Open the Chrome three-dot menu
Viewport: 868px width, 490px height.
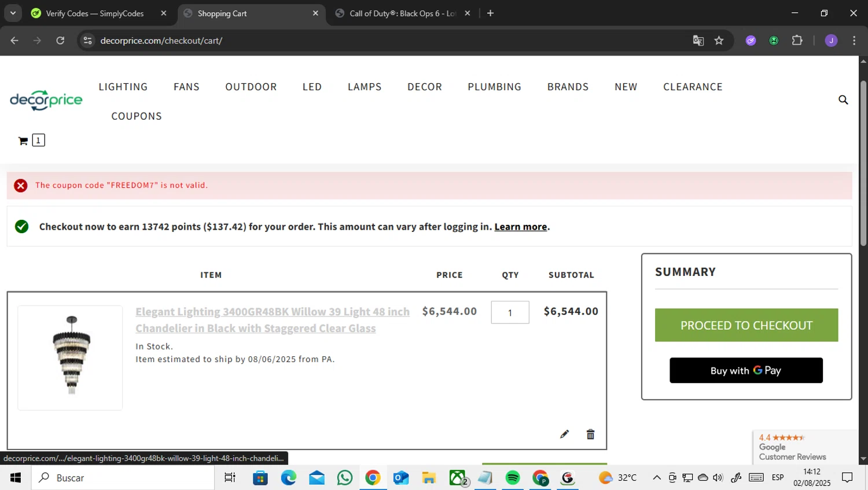pyautogui.click(x=854, y=40)
